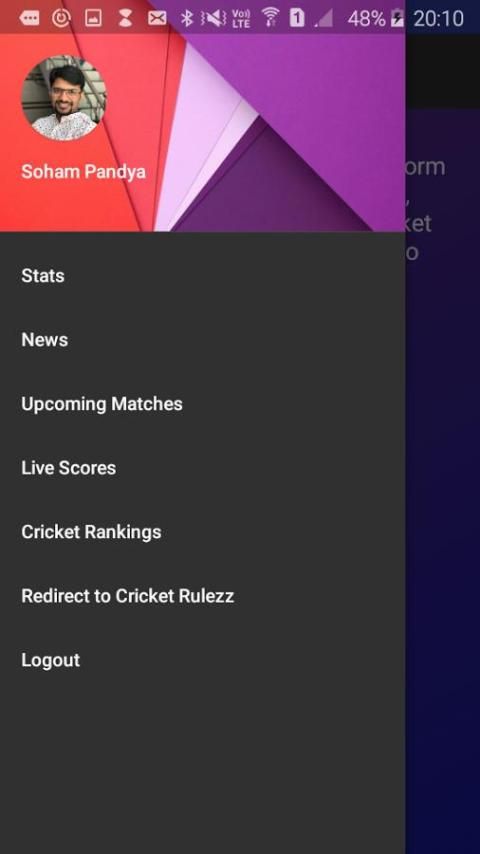
Task: Tap the battery charging icon
Action: 397,19
